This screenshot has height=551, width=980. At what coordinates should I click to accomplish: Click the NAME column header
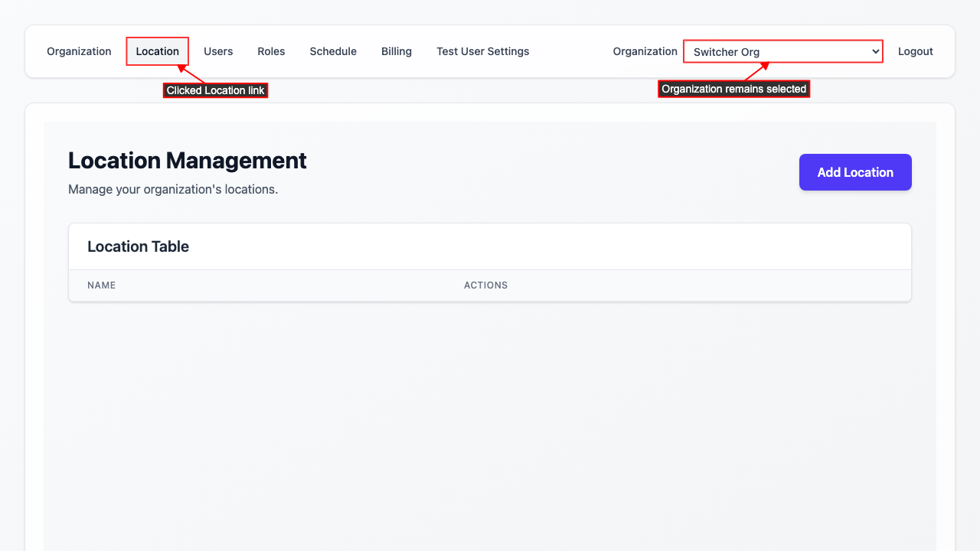102,285
